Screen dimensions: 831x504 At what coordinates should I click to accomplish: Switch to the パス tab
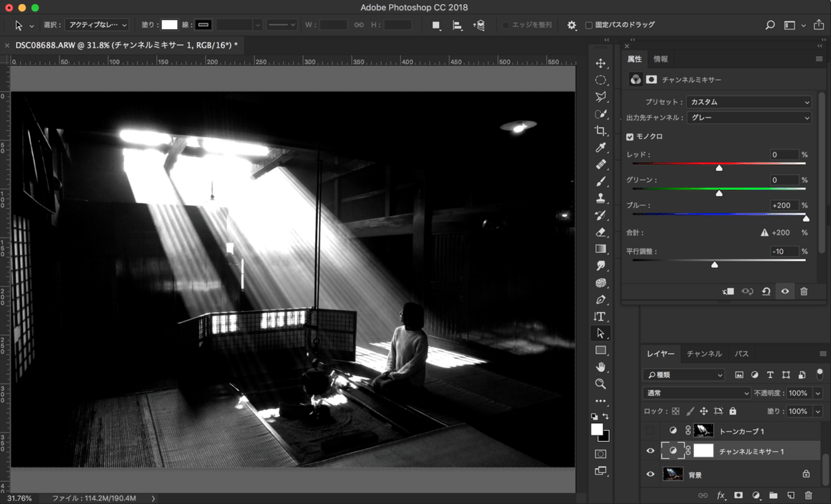pos(742,354)
